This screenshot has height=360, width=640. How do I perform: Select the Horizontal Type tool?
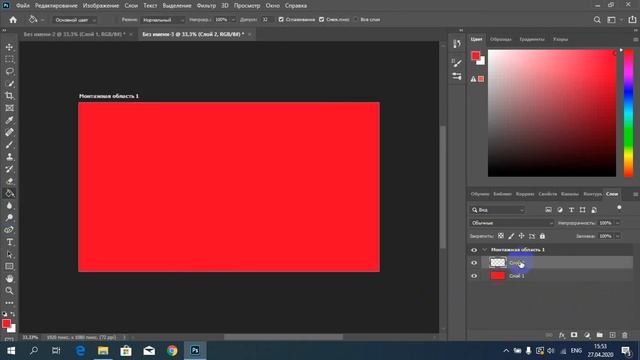pos(9,242)
